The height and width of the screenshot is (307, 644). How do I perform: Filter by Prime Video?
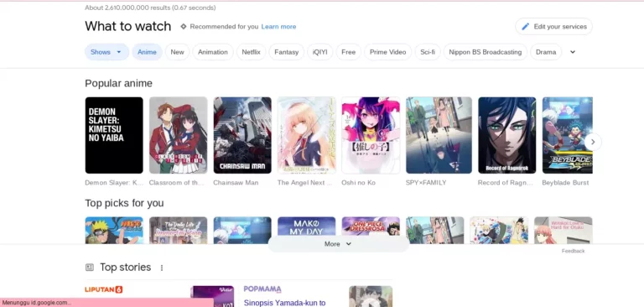click(387, 52)
